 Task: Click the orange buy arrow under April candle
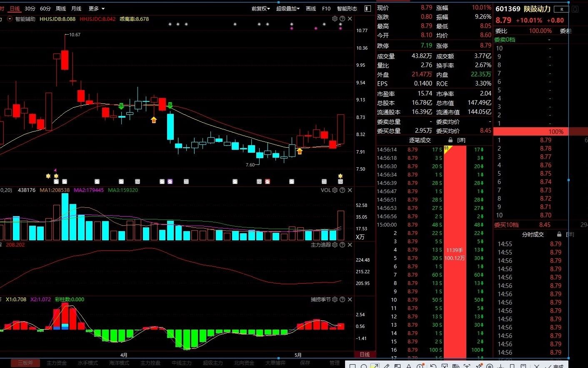click(x=154, y=120)
